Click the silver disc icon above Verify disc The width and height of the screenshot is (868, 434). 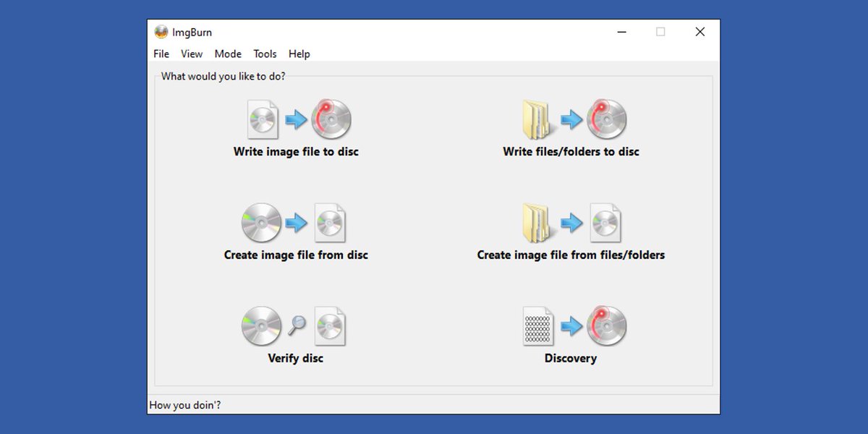[x=262, y=325]
